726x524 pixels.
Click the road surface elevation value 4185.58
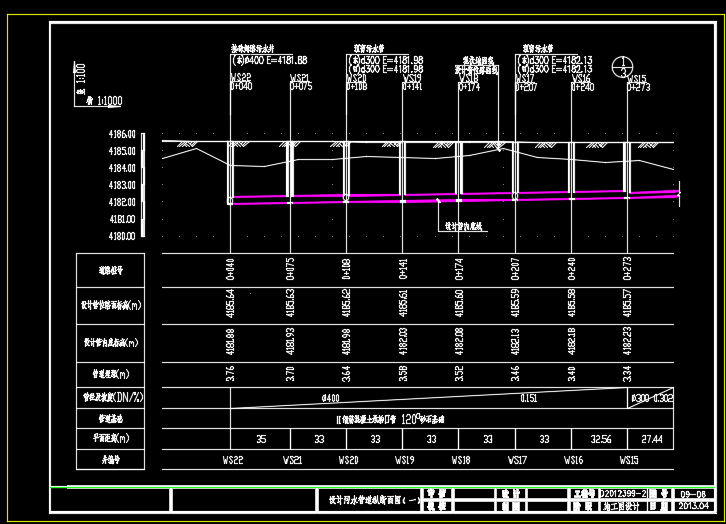point(572,303)
